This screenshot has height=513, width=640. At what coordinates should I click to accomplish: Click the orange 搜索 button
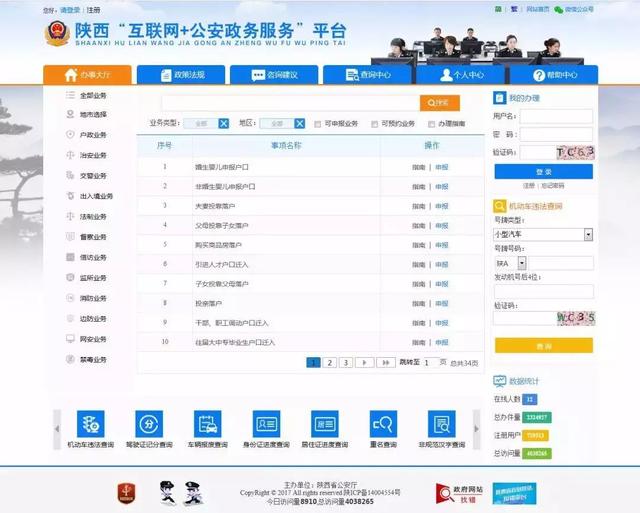click(x=440, y=103)
